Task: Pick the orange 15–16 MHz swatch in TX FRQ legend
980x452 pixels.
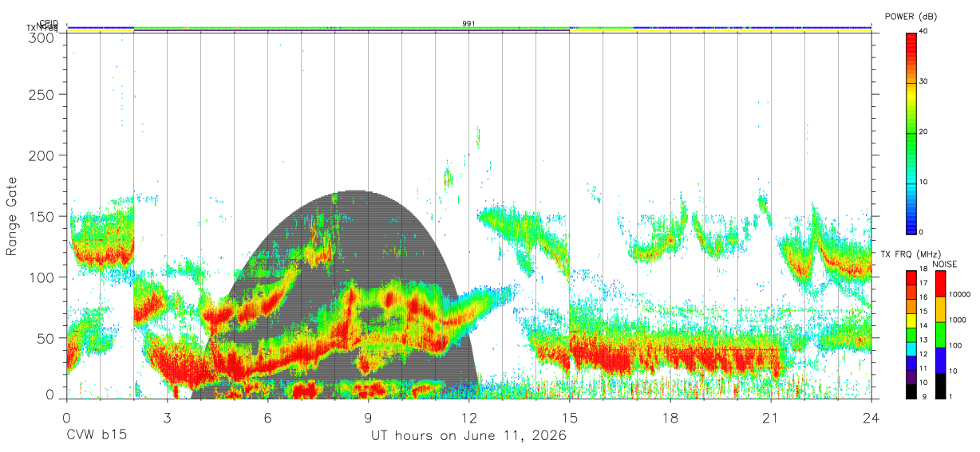Action: click(911, 305)
